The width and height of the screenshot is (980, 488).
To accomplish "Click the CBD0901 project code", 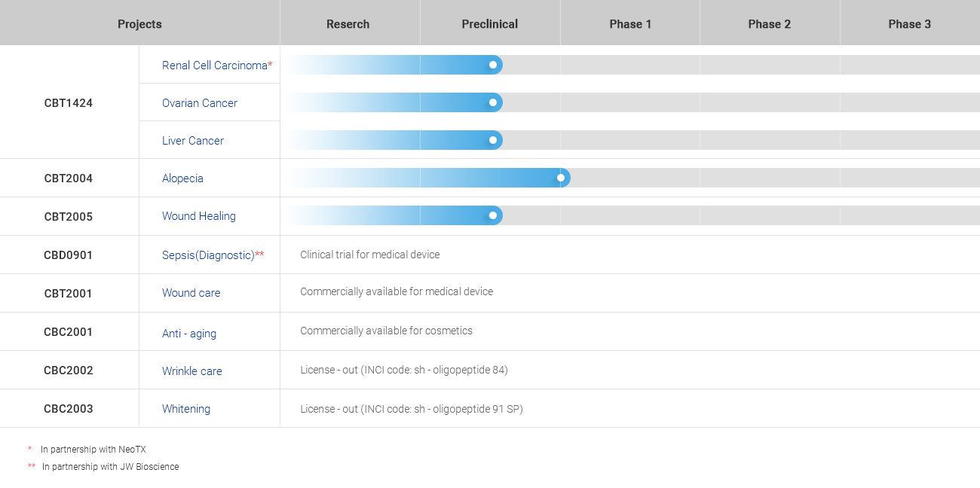I will click(69, 255).
